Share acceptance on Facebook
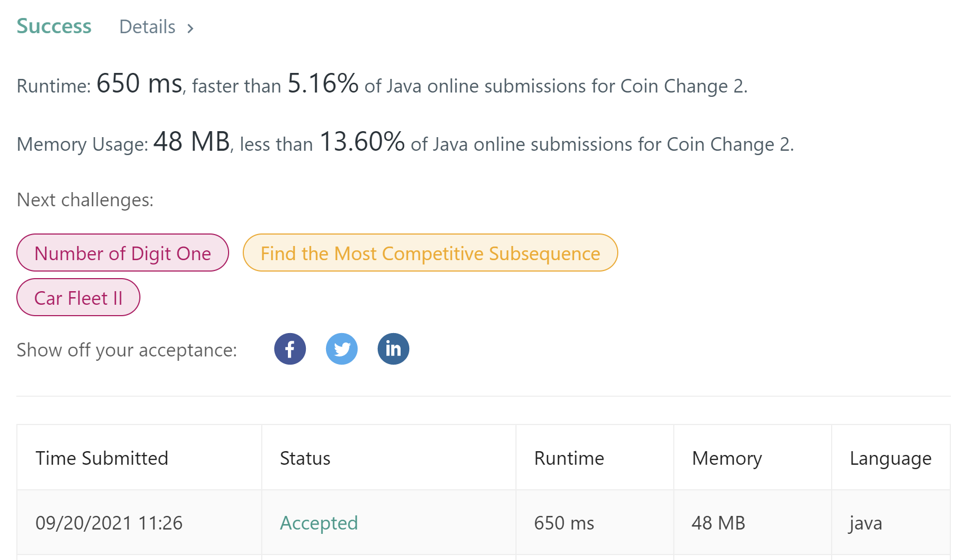Screen dimensions: 965x560 (x=290, y=349)
